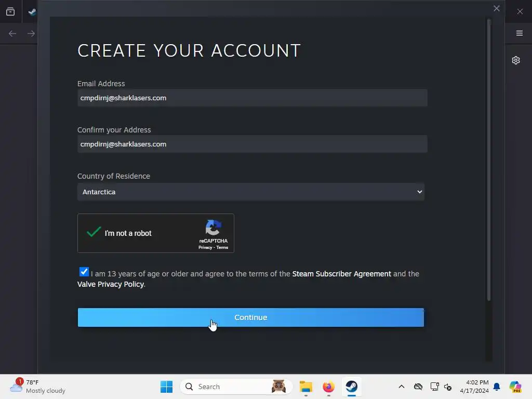Click the archive box icon at top left
The width and height of the screenshot is (532, 399).
coord(10,11)
